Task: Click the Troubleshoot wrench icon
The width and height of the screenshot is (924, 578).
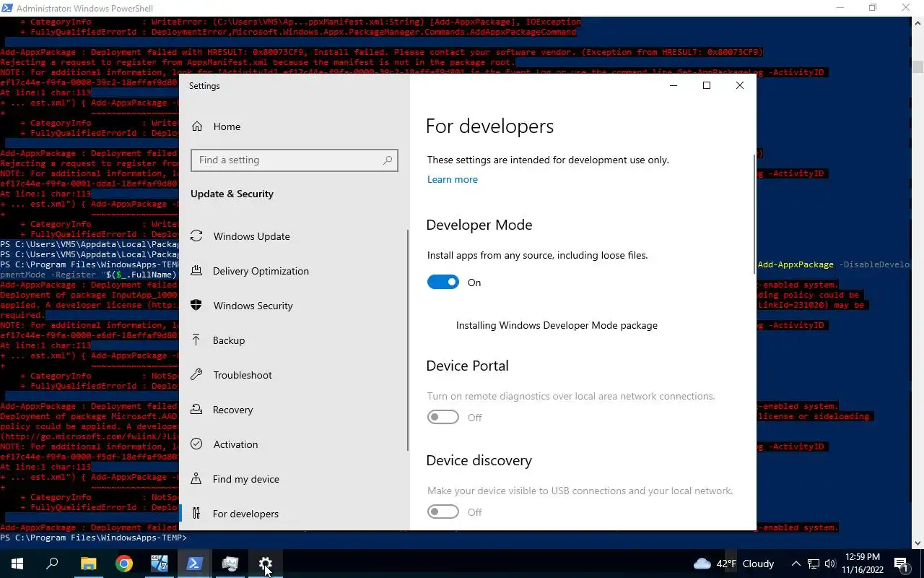Action: click(x=196, y=375)
